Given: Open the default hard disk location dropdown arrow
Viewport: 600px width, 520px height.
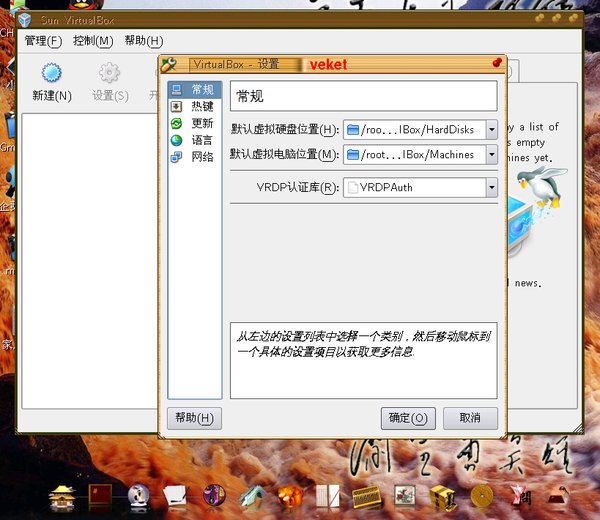Looking at the screenshot, I should [x=492, y=130].
